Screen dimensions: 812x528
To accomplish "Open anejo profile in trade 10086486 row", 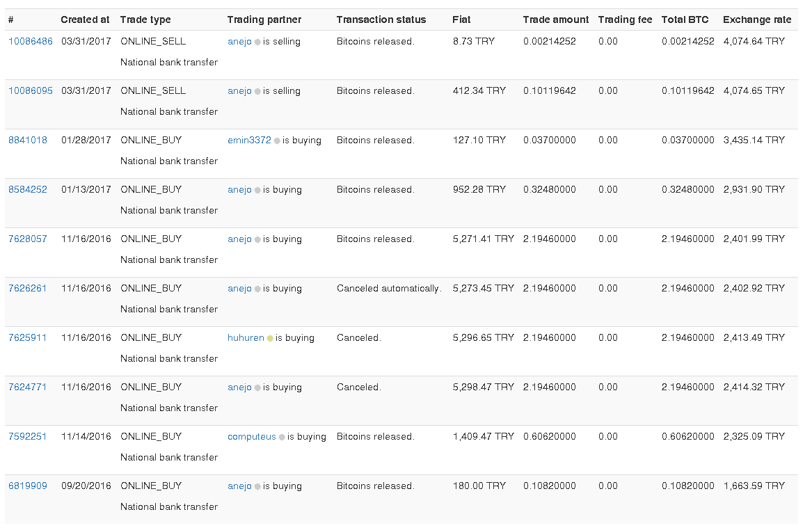I will click(239, 42).
